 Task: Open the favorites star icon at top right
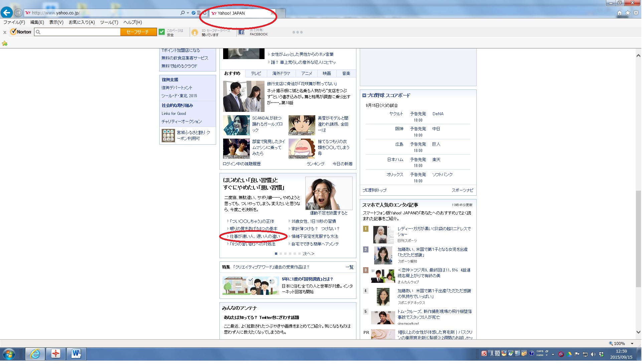pos(628,13)
